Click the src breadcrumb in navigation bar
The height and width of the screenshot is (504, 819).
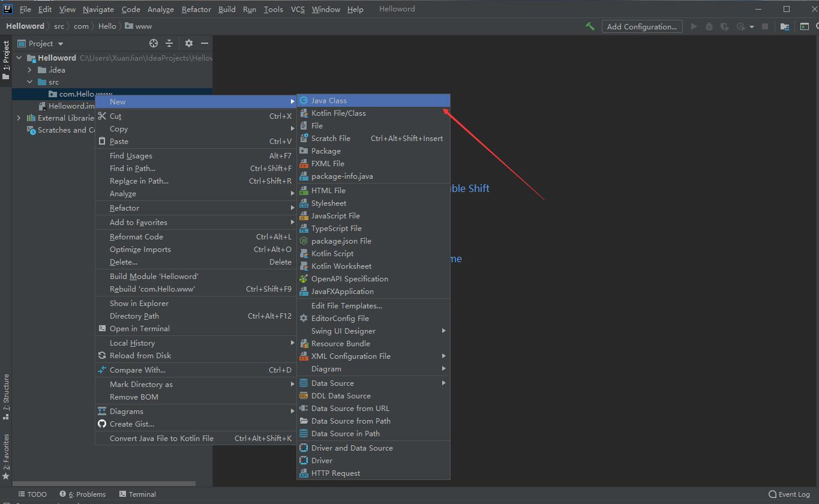pyautogui.click(x=59, y=26)
